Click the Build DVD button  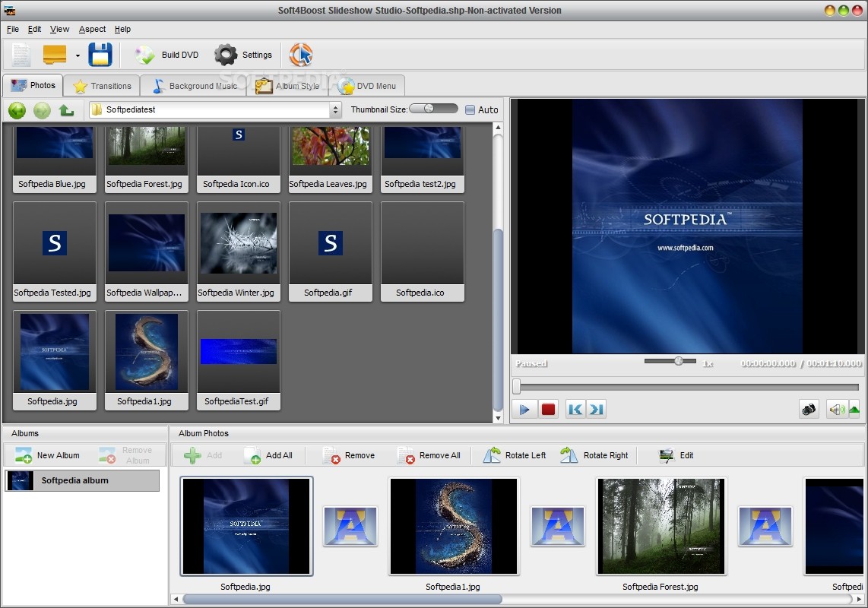[167, 55]
